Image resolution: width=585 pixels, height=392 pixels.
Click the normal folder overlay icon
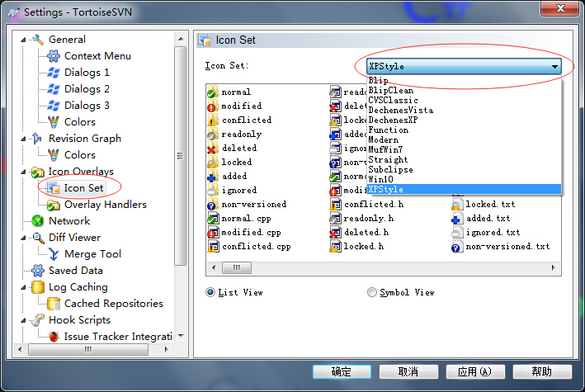(x=213, y=92)
